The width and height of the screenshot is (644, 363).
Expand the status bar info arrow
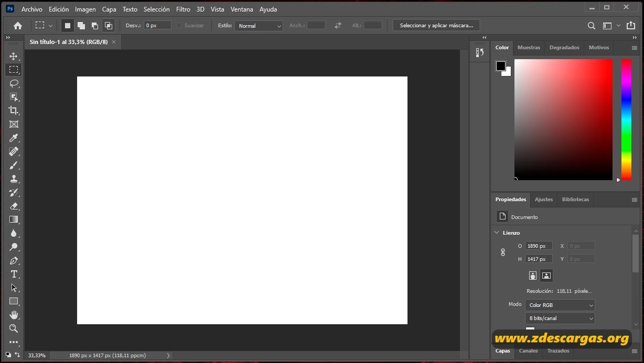click(168, 355)
